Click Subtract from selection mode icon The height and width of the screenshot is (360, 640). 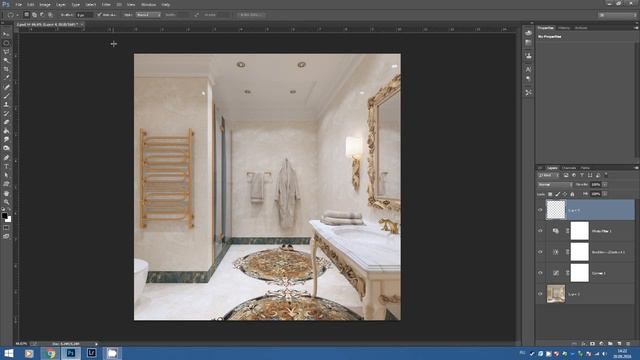42,15
